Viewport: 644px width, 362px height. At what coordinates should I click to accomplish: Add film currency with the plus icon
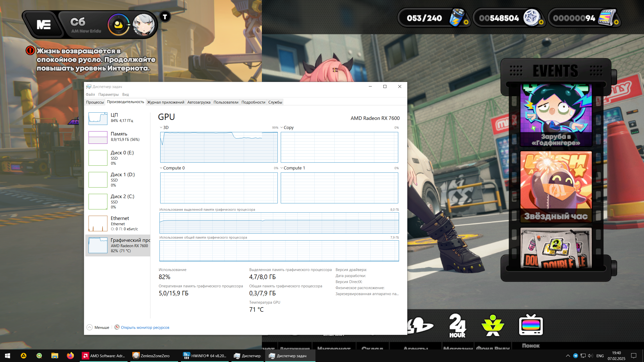pyautogui.click(x=616, y=22)
